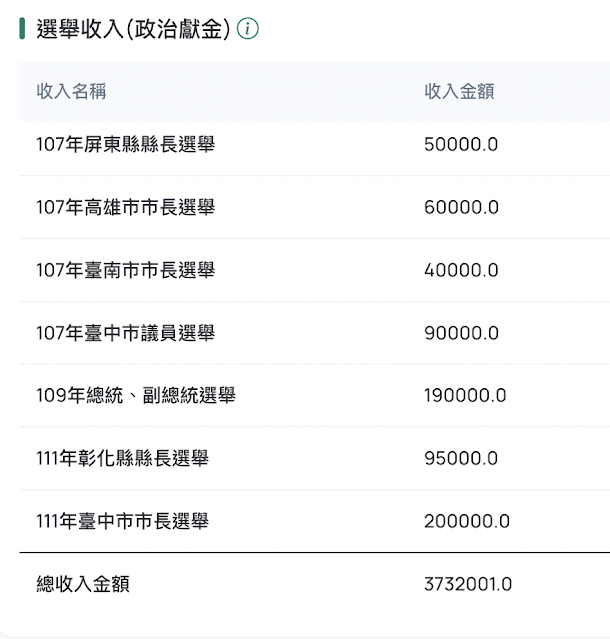Click the amount 200000.0
Image resolution: width=610 pixels, height=639 pixels.
click(x=467, y=521)
